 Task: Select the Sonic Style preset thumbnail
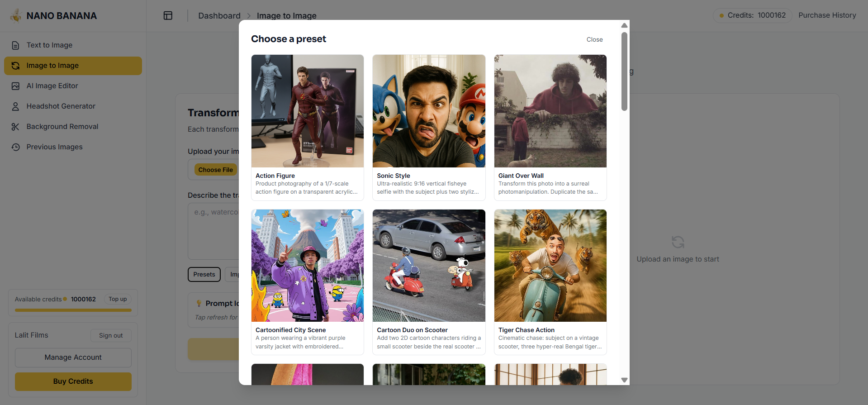(x=429, y=111)
